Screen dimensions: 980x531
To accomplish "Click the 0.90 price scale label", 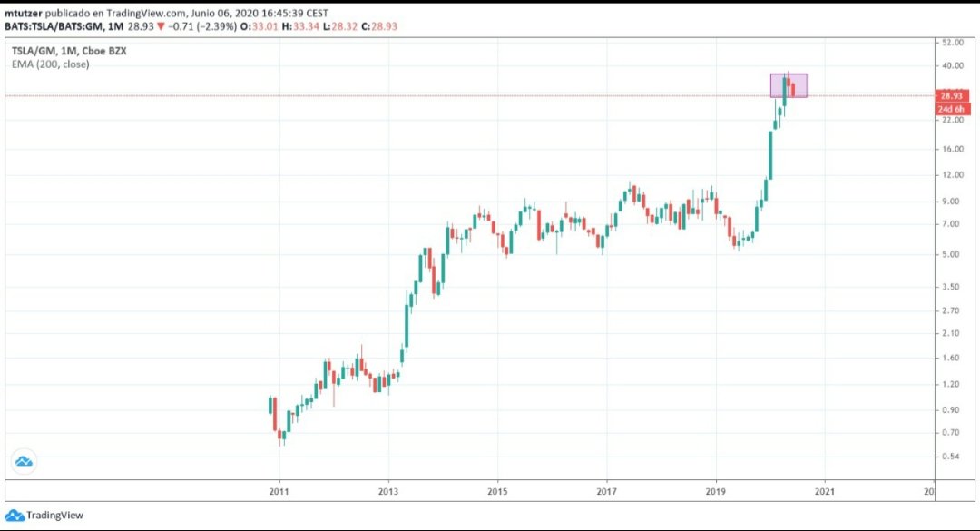I will click(x=951, y=410).
